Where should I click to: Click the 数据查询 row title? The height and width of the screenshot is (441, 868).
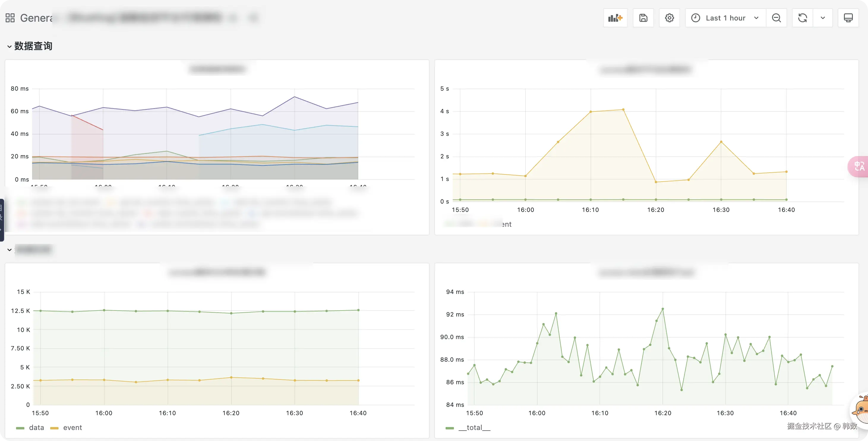click(33, 46)
